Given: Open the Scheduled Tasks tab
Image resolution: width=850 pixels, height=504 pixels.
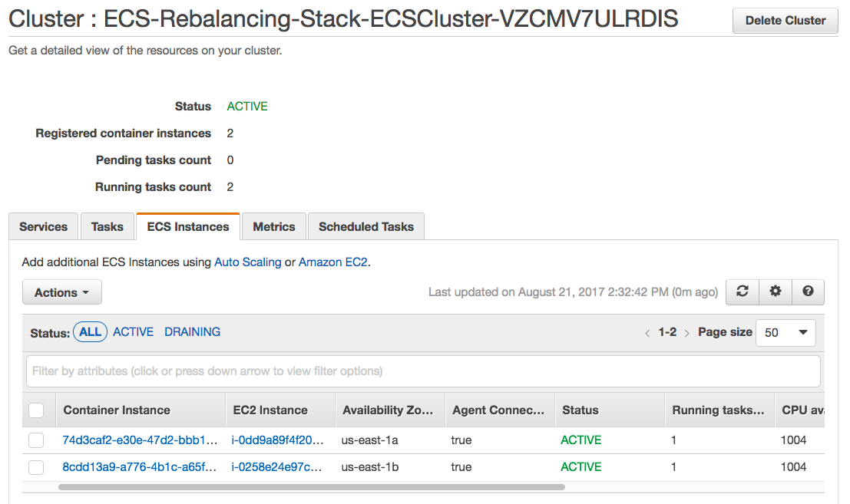Looking at the screenshot, I should click(366, 226).
